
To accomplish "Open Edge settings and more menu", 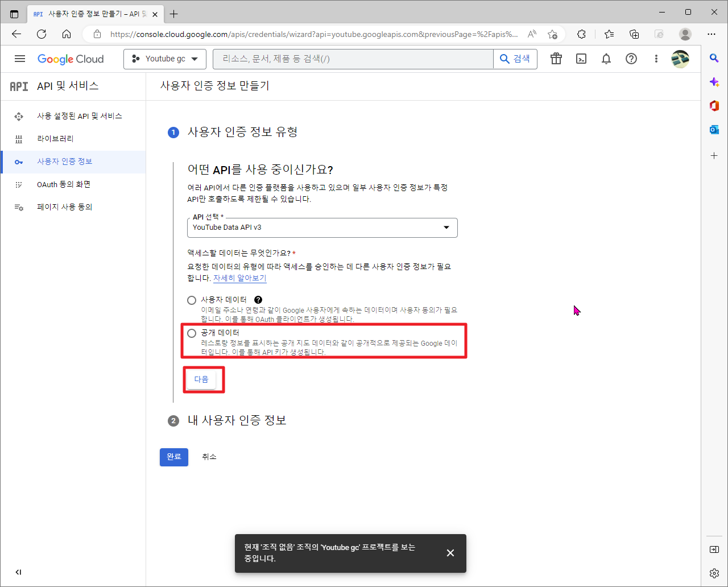I will tap(712, 34).
